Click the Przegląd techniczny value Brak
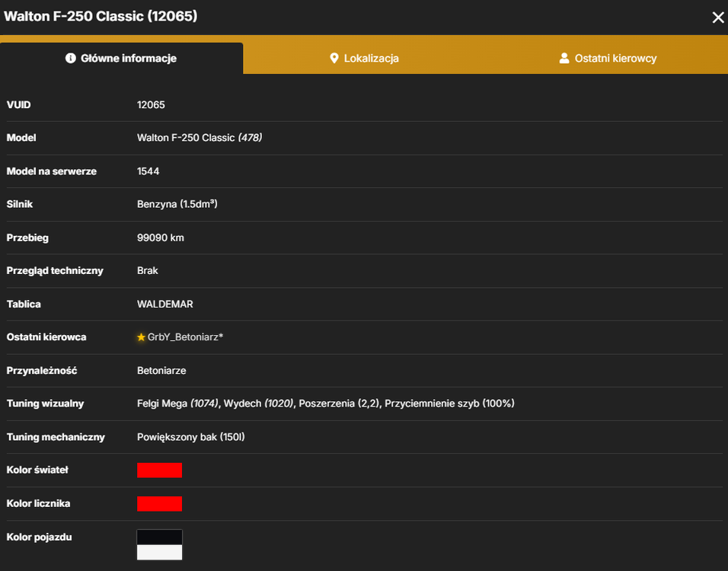Viewport: 728px width, 571px height. pyautogui.click(x=147, y=270)
